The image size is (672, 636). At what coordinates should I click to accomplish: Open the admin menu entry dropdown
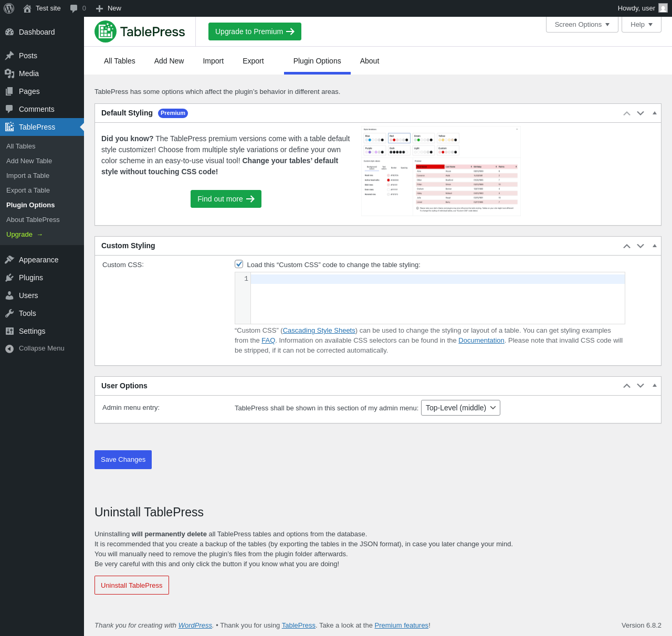pos(460,408)
